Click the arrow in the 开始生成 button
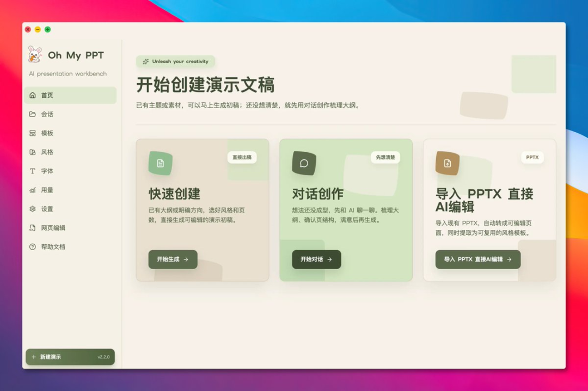 click(x=186, y=259)
